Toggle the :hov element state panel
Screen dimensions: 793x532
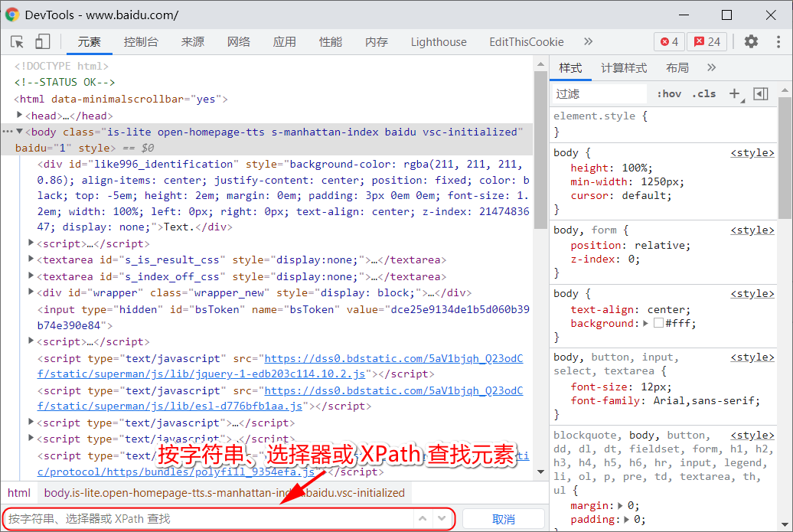click(x=669, y=93)
